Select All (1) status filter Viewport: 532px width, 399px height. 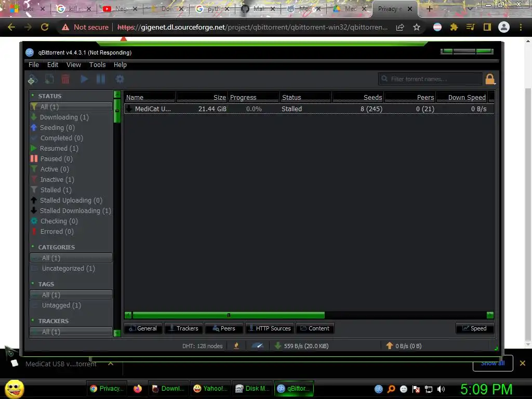[71, 107]
